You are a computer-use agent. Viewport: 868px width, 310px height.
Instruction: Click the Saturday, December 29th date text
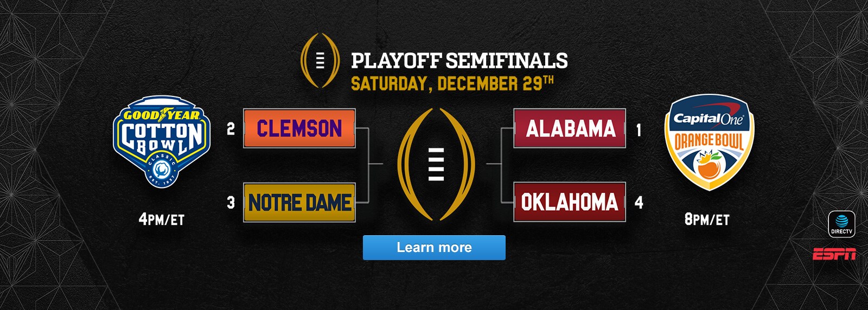pos(451,83)
